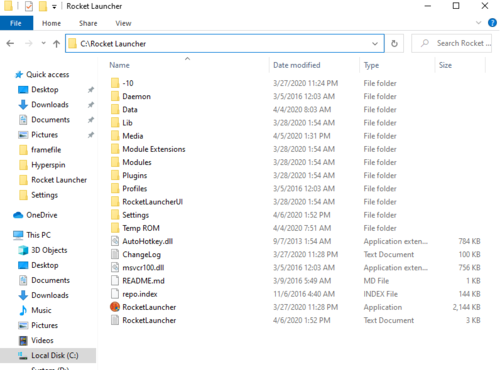
Task: Click the 9/7/2013 1:54 AM date
Action: 302,241
